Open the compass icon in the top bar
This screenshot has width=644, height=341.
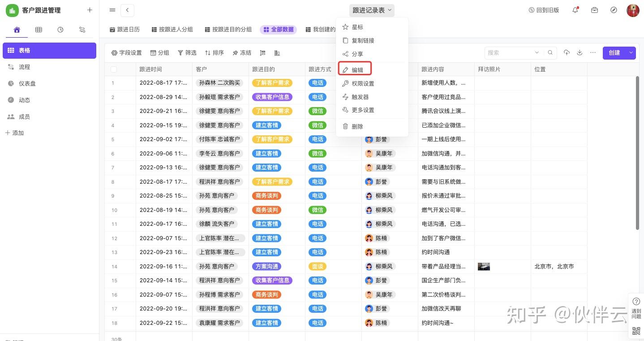pyautogui.click(x=614, y=10)
